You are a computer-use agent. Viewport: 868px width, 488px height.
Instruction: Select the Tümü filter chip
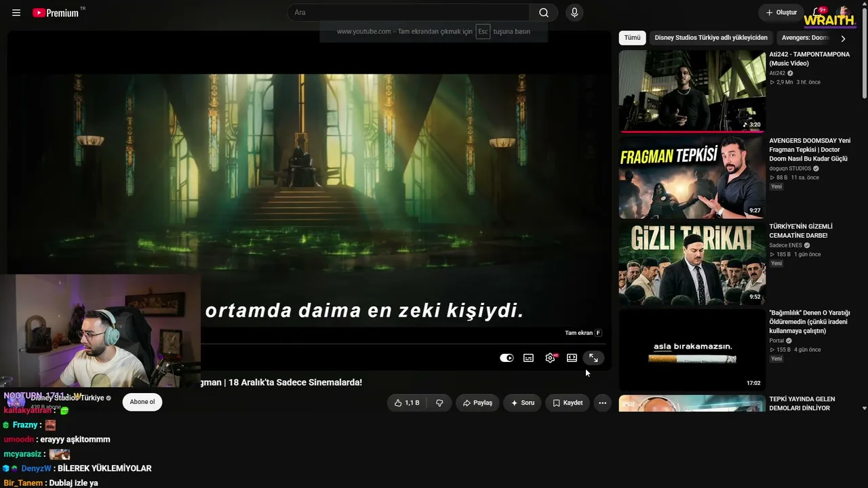[x=632, y=38]
